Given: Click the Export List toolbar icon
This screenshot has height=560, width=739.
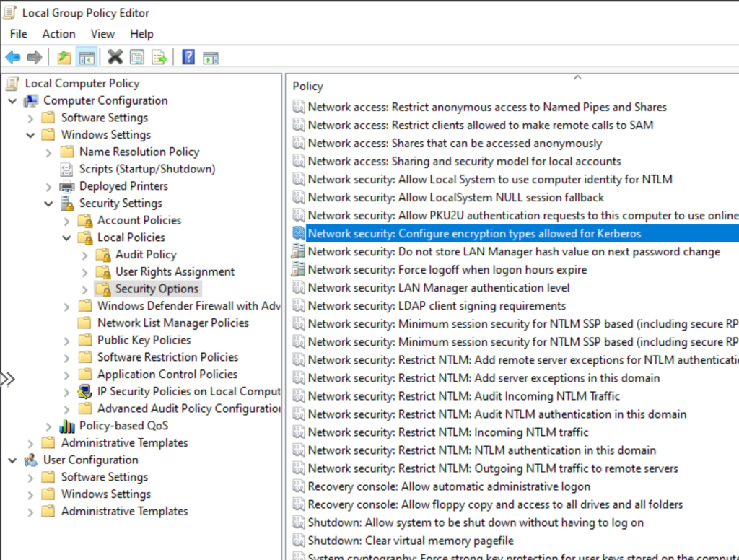Looking at the screenshot, I should point(159,57).
